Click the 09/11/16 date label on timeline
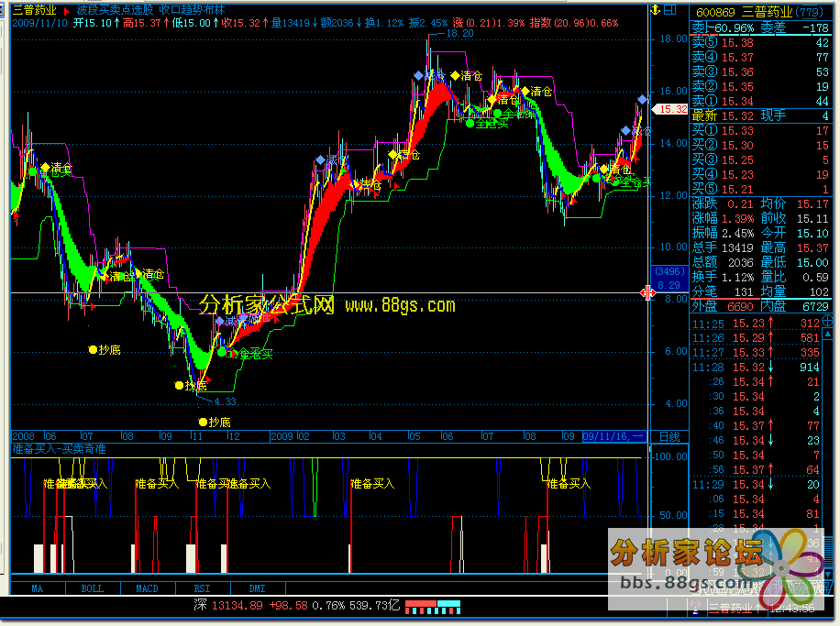 point(614,436)
